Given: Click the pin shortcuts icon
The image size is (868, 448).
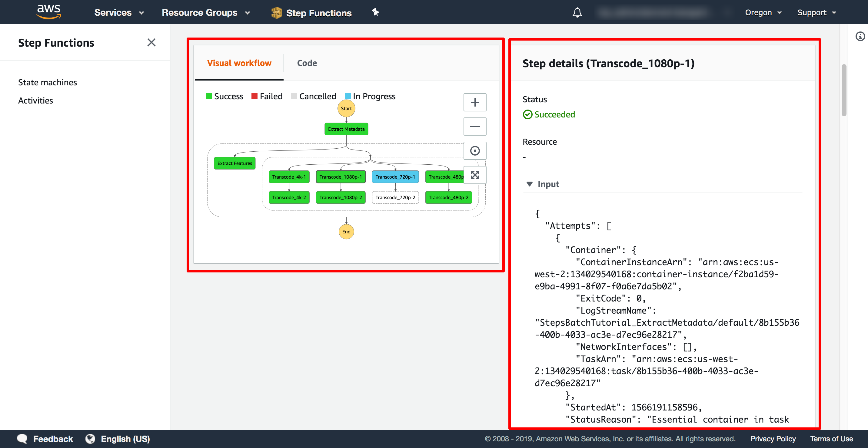Looking at the screenshot, I should [375, 12].
